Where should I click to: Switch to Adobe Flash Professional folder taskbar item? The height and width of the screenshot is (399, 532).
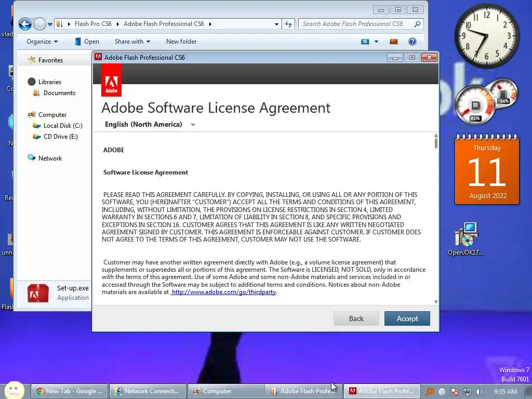point(304,391)
